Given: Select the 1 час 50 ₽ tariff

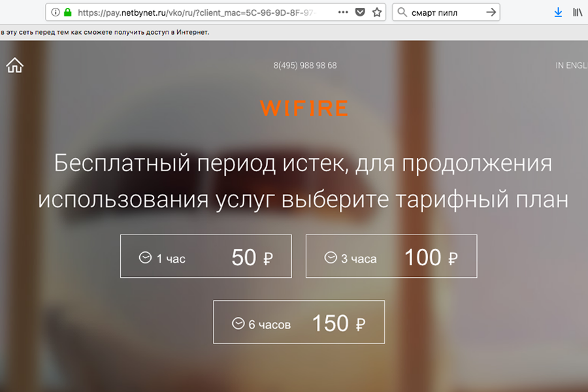Looking at the screenshot, I should click(x=206, y=256).
